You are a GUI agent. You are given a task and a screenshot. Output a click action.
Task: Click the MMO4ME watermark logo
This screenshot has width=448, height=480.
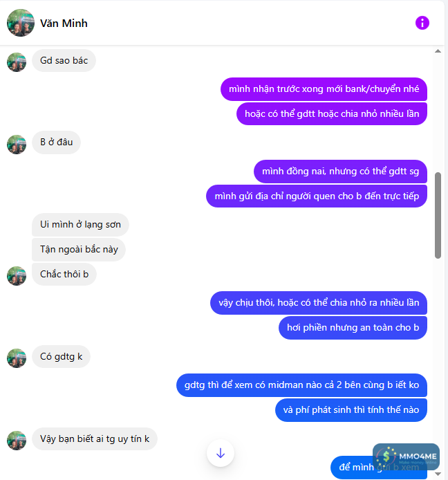(406, 457)
